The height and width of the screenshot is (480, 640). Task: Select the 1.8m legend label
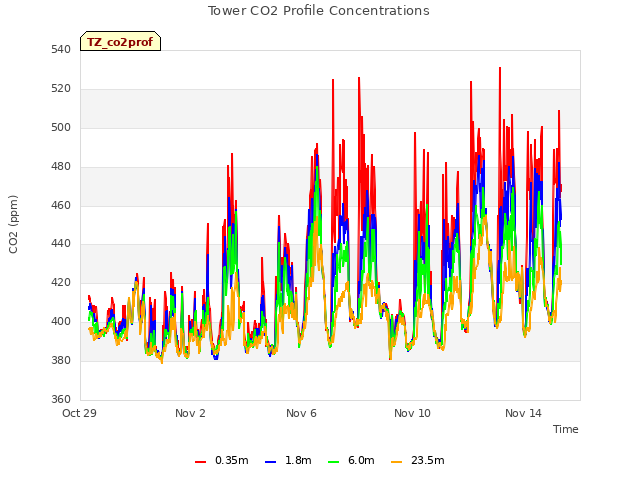coord(298,460)
